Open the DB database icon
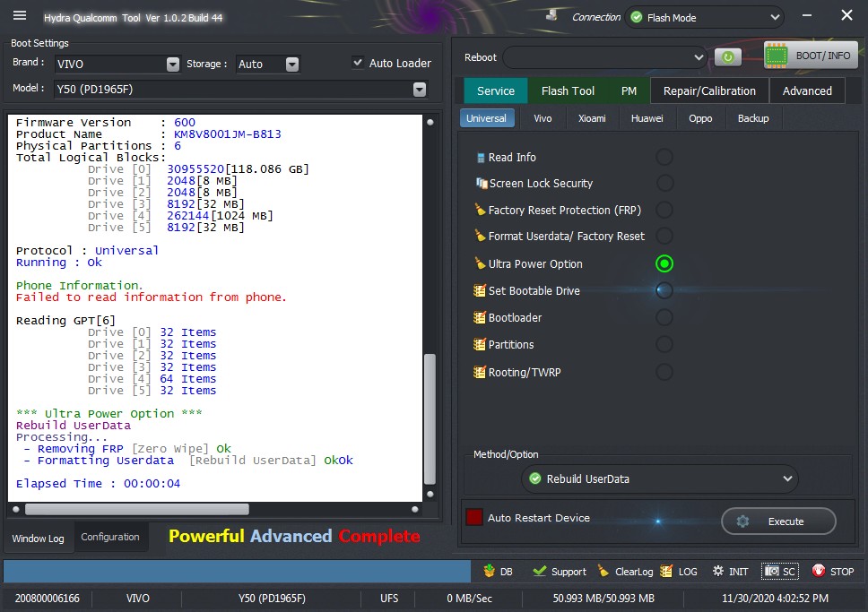868x612 pixels. click(x=489, y=571)
